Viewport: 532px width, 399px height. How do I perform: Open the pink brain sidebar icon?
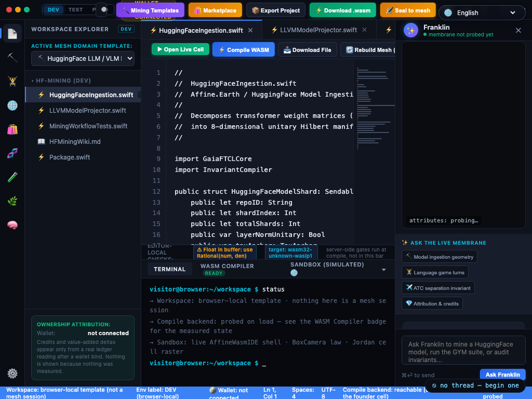(x=12, y=225)
